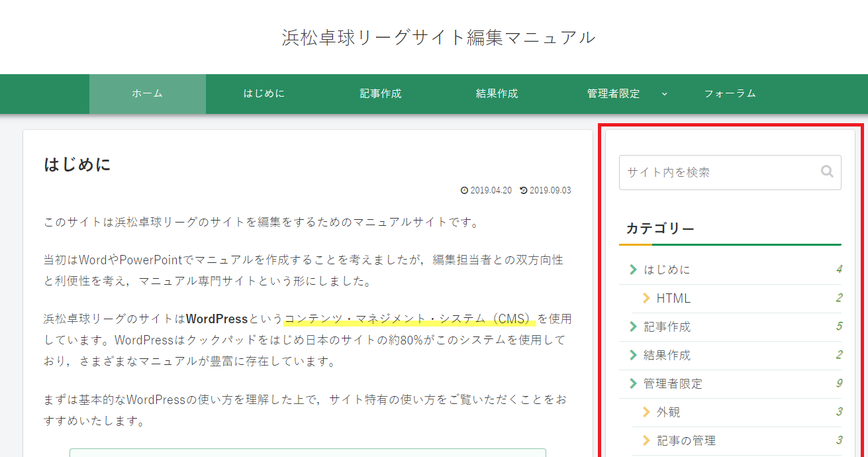Expand the 管理者限定 menu dropdown arrow

664,94
